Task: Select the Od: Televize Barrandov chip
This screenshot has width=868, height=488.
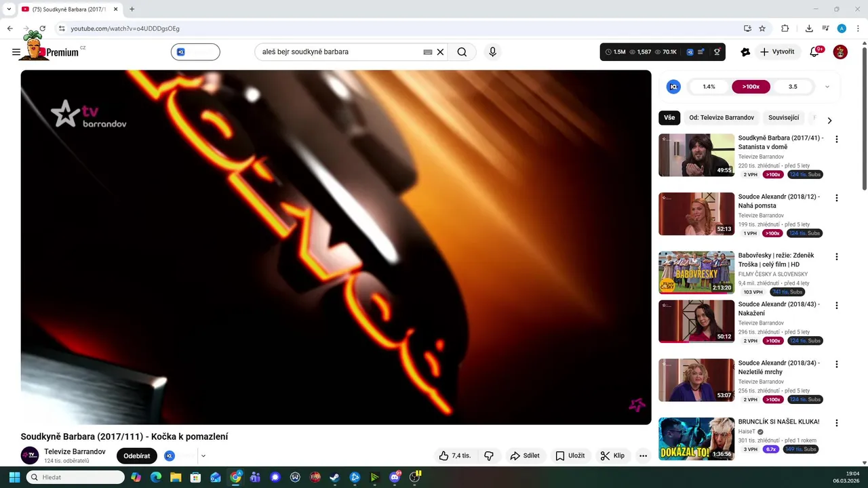Action: pos(722,117)
